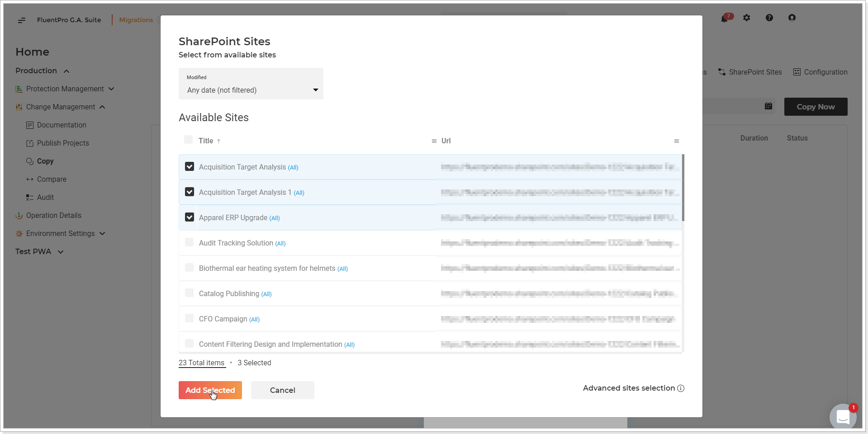Click the Url column header
The image size is (868, 434).
pyautogui.click(x=446, y=141)
